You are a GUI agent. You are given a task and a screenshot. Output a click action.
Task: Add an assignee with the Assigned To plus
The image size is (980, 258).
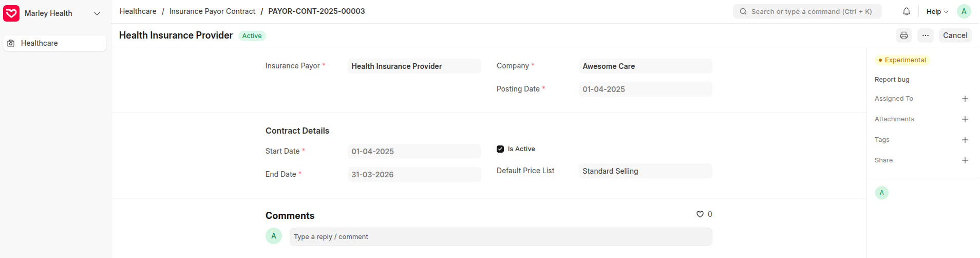(x=965, y=99)
